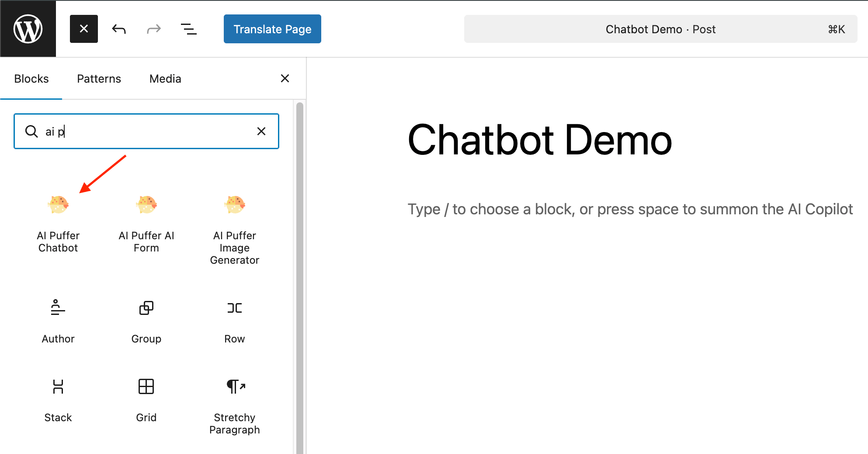Viewport: 868px width, 454px height.
Task: Switch to the Patterns tab
Action: tap(99, 79)
